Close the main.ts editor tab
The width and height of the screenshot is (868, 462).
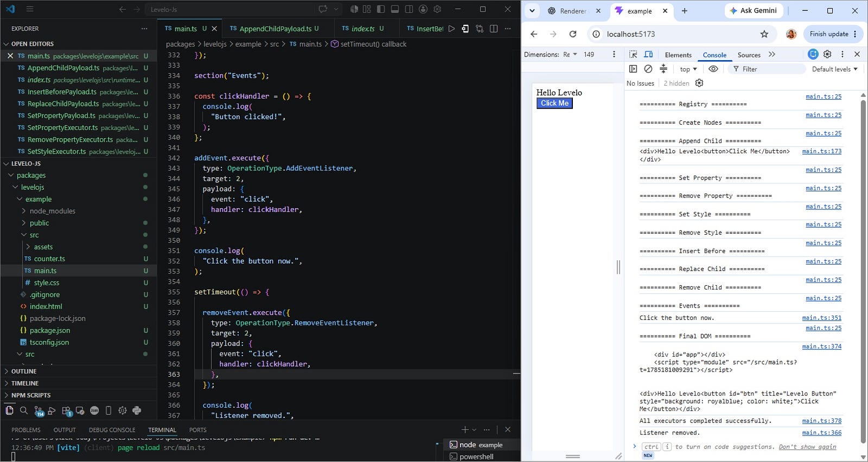(x=214, y=29)
